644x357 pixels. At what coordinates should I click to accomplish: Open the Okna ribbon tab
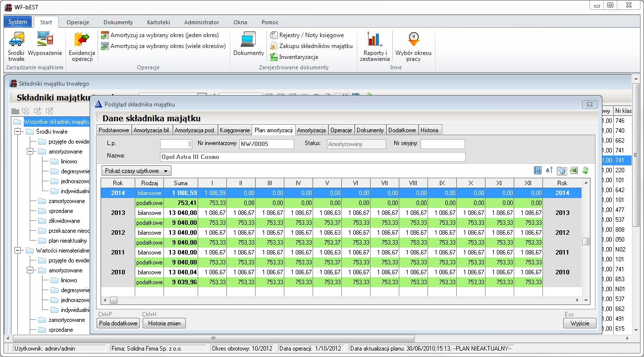pos(240,22)
